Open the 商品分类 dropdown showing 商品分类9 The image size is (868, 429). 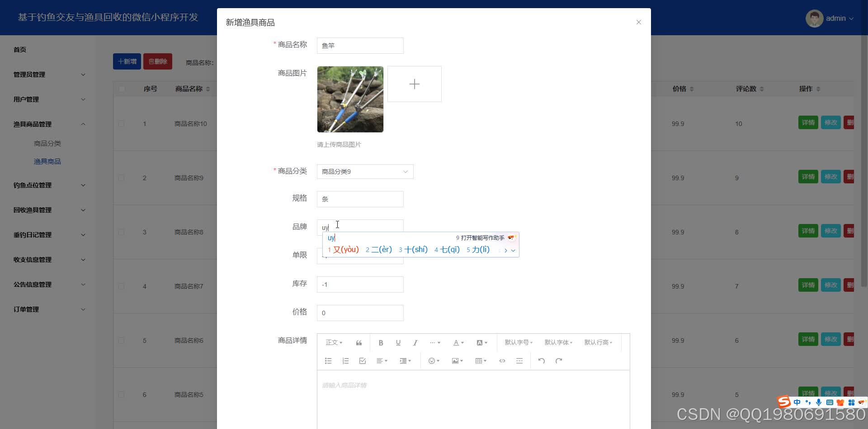(364, 172)
